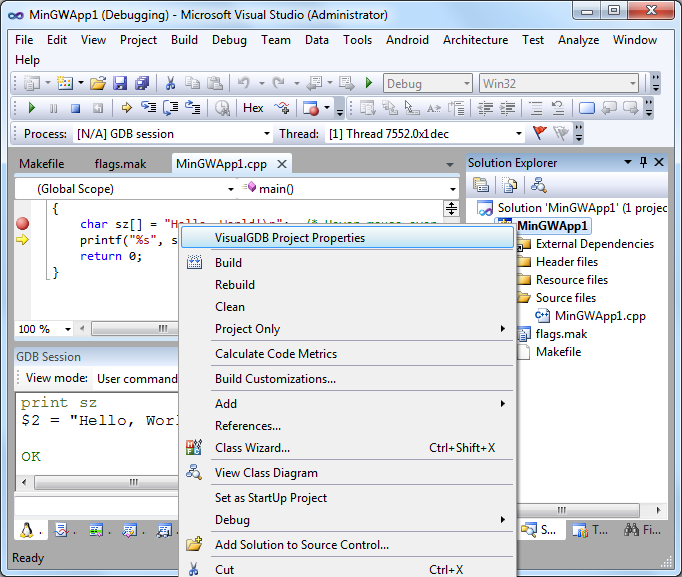Click the Save icon in toolbar

click(x=120, y=83)
